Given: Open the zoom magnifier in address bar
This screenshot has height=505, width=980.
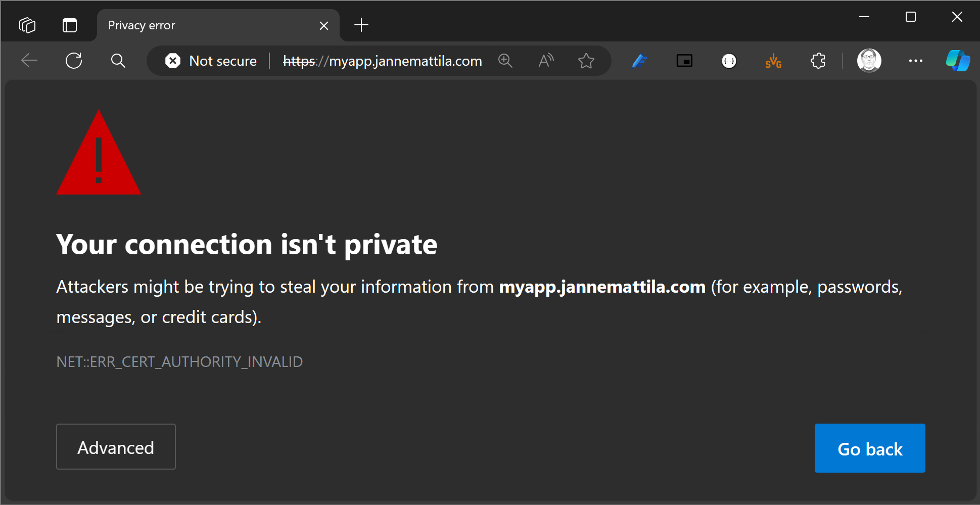Looking at the screenshot, I should [x=505, y=61].
